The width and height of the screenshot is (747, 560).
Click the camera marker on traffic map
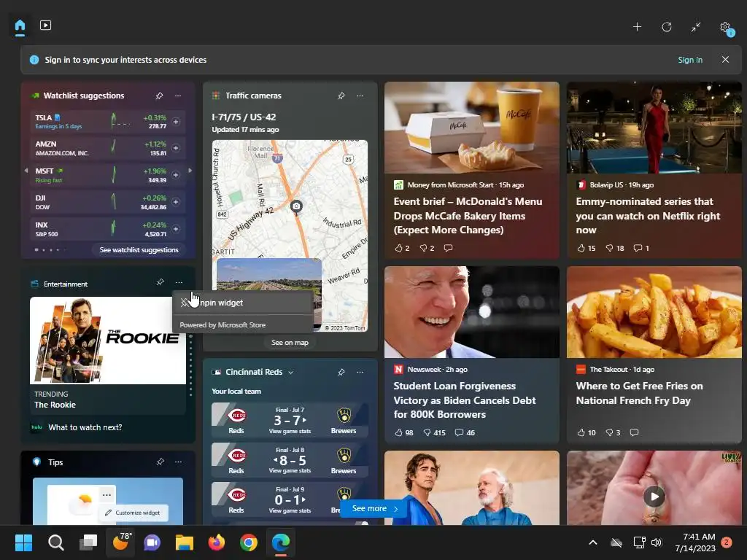point(296,206)
